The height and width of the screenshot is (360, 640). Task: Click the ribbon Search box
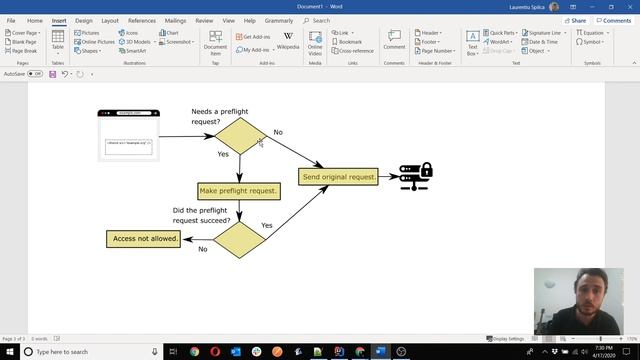pos(317,20)
